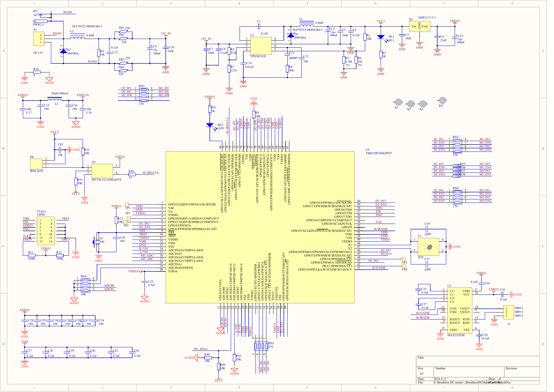This screenshot has height=392, width=554.
Task: Click the IRM-2638 infrared receiver D6
Action: coord(36,164)
